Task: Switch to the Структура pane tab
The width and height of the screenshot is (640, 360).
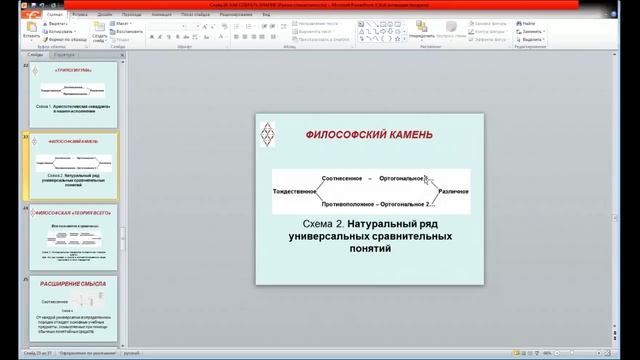Action: [x=64, y=55]
